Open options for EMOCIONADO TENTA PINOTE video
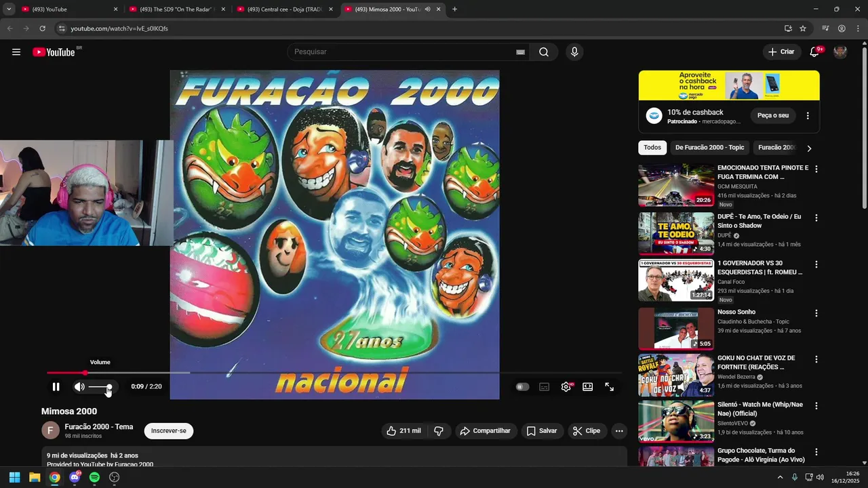The height and width of the screenshot is (488, 868). (816, 169)
